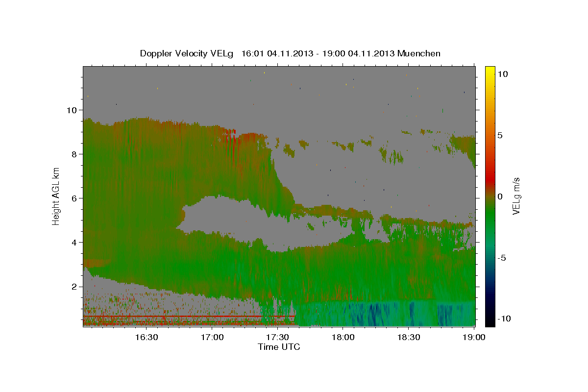Viewport: 588px width, 392px height.
Task: Click the colorbar label '-5'
Action: (x=502, y=258)
